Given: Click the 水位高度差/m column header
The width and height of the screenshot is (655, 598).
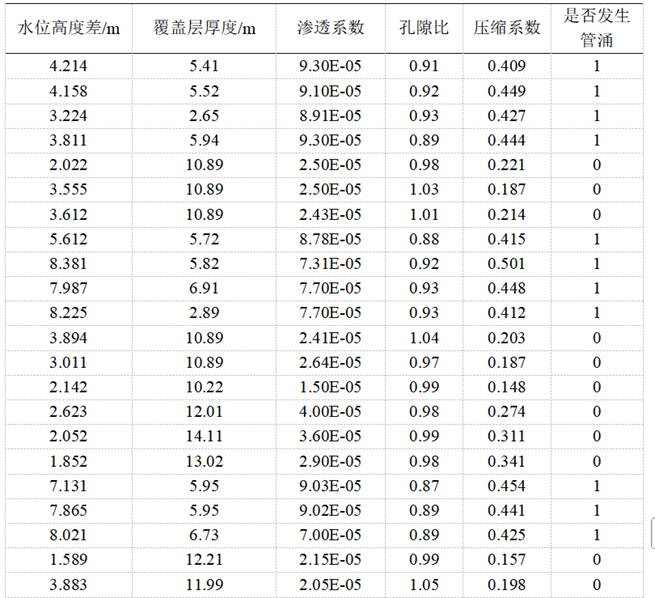Looking at the screenshot, I should point(69,27).
